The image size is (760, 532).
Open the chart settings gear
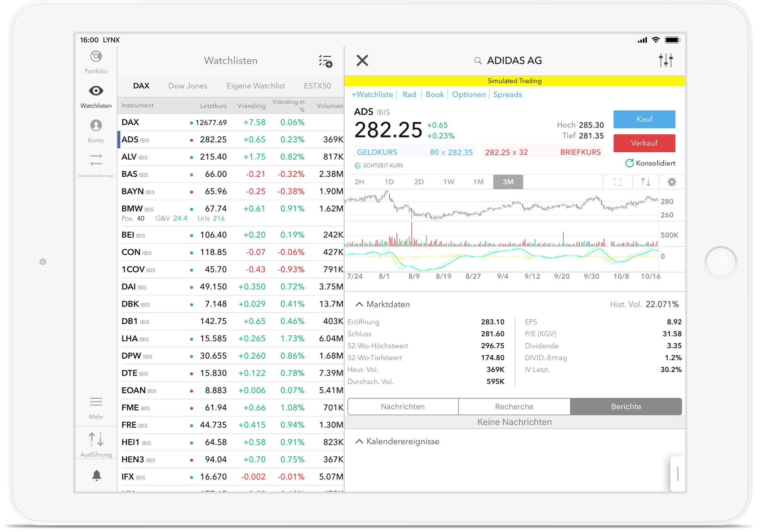point(672,182)
